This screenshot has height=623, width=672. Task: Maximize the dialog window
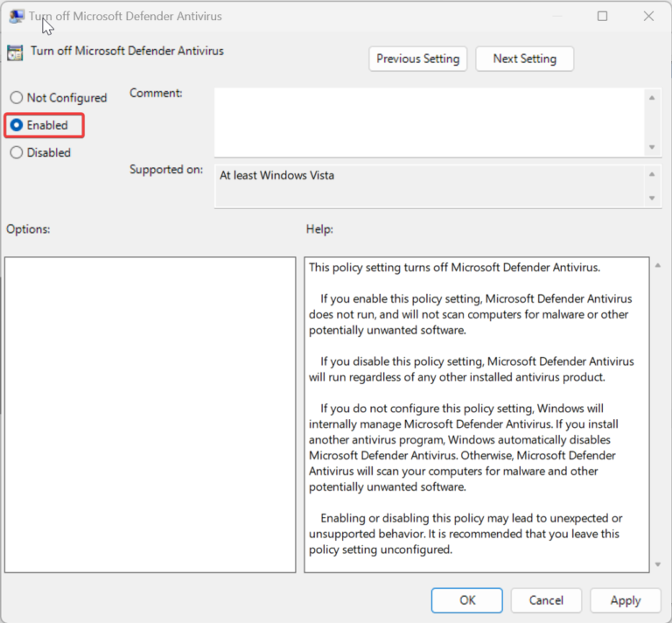pos(602,17)
